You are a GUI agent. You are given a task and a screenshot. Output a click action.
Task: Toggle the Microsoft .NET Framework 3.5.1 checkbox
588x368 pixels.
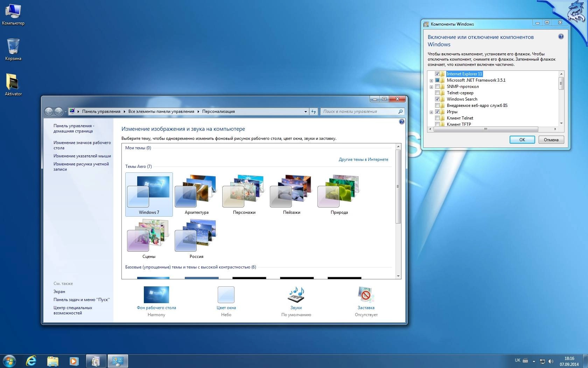[x=437, y=80]
